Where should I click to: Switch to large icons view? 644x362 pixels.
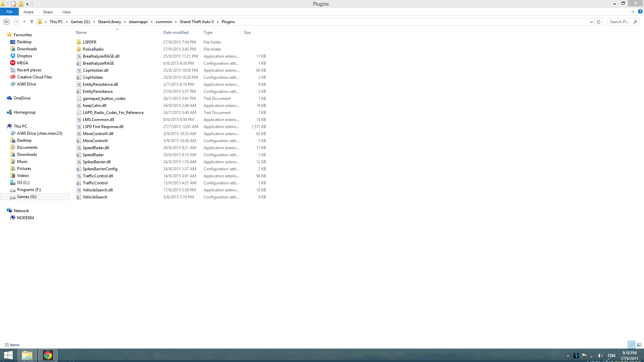tap(639, 345)
